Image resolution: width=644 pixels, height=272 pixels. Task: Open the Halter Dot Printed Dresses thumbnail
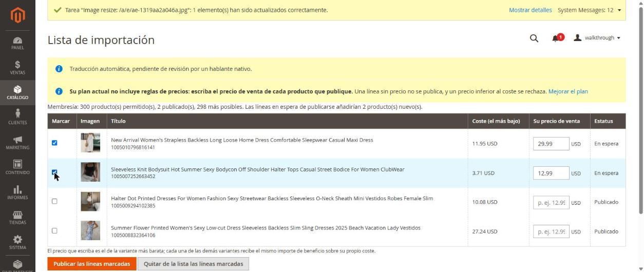[90, 201]
